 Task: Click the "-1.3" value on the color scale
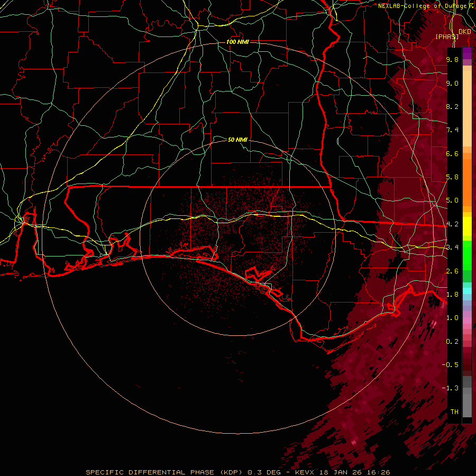[450, 388]
